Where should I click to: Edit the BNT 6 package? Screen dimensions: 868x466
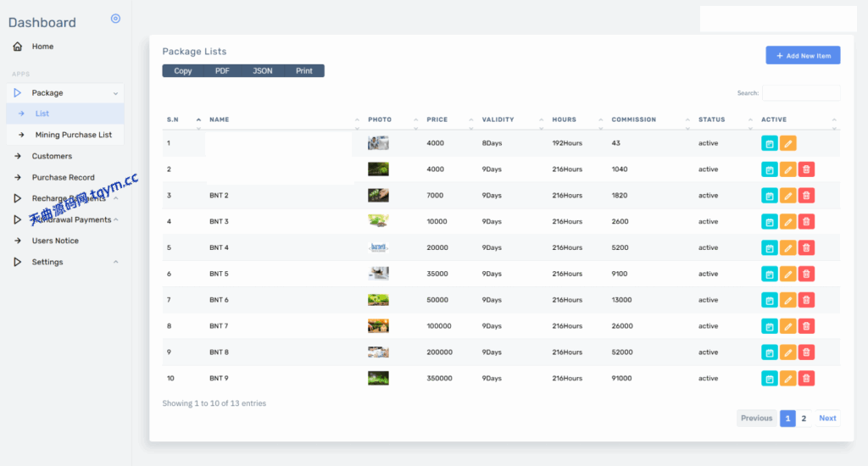787,300
